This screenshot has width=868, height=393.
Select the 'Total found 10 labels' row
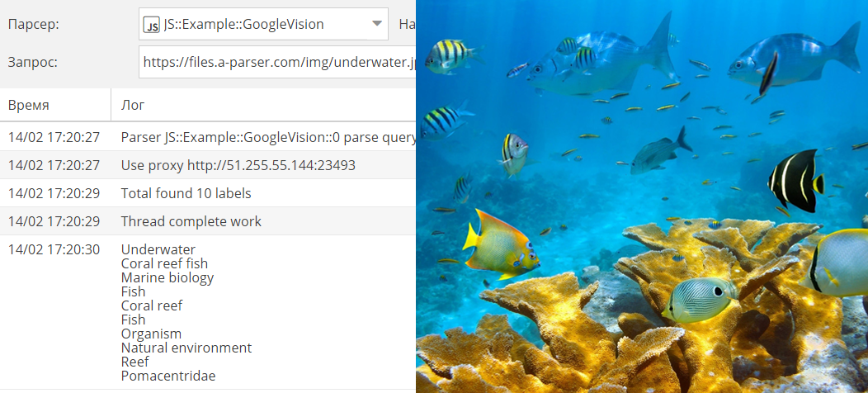tap(208, 193)
